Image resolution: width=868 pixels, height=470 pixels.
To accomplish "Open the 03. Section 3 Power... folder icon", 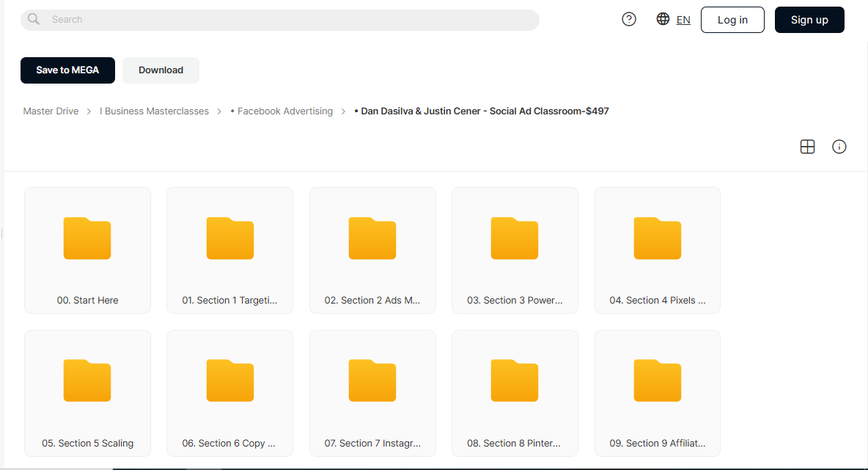I will [515, 238].
